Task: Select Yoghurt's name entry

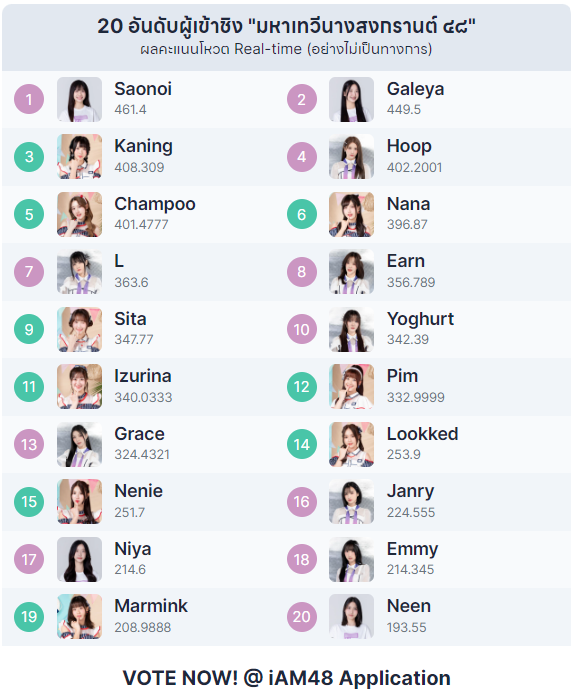Action: (420, 319)
